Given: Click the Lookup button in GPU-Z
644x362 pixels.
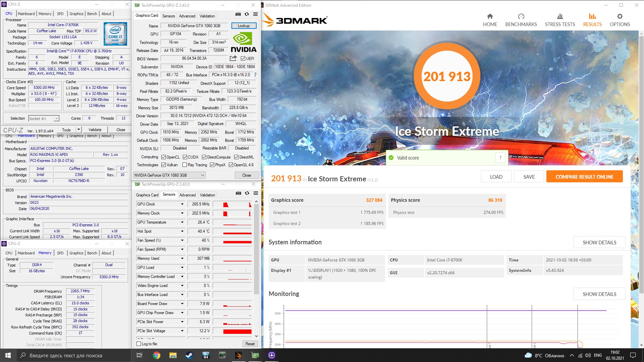Looking at the screenshot, I should 244,26.
